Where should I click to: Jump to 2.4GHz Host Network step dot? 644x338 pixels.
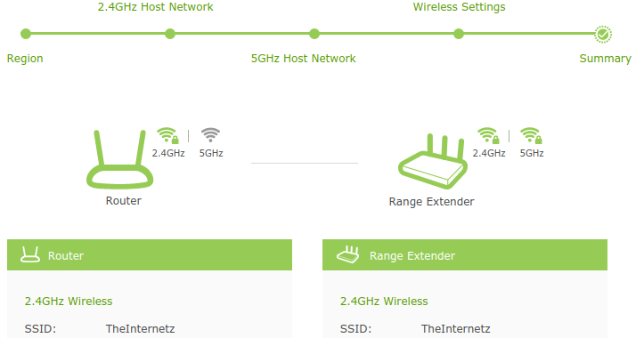click(170, 34)
